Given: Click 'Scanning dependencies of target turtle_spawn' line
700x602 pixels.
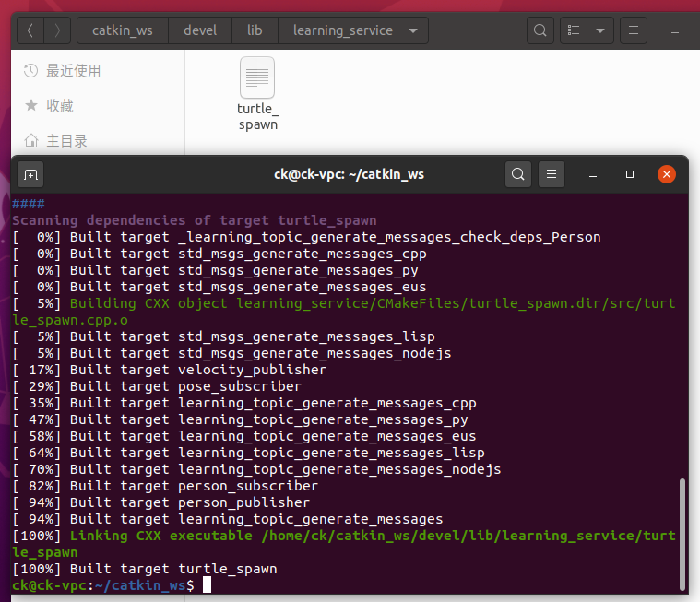Looking at the screenshot, I should click(x=195, y=220).
